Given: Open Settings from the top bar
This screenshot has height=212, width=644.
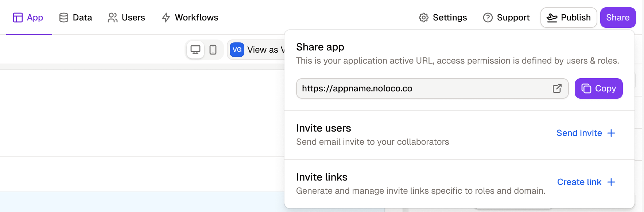Looking at the screenshot, I should click(x=443, y=18).
